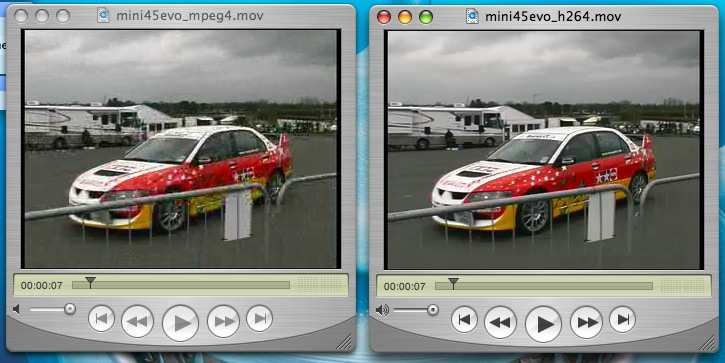This screenshot has height=363, width=725.
Task: Zoom the h264 window with green button
Action: click(426, 18)
